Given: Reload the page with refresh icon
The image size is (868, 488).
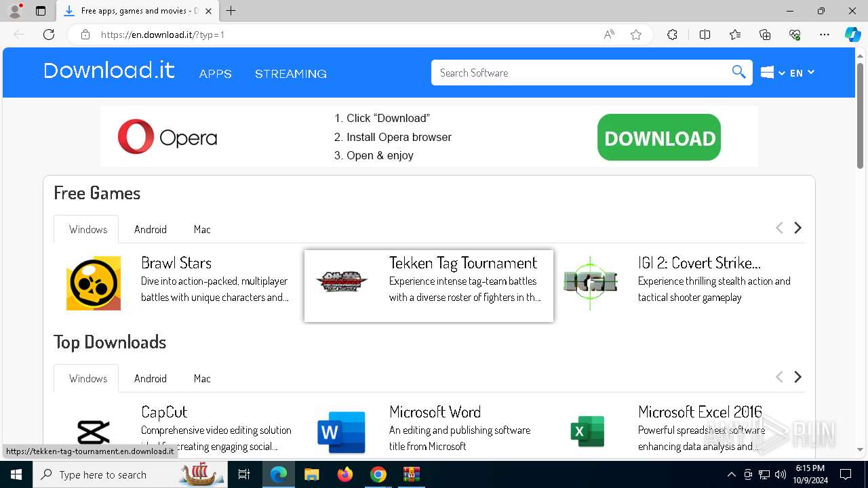Looking at the screenshot, I should coord(49,35).
